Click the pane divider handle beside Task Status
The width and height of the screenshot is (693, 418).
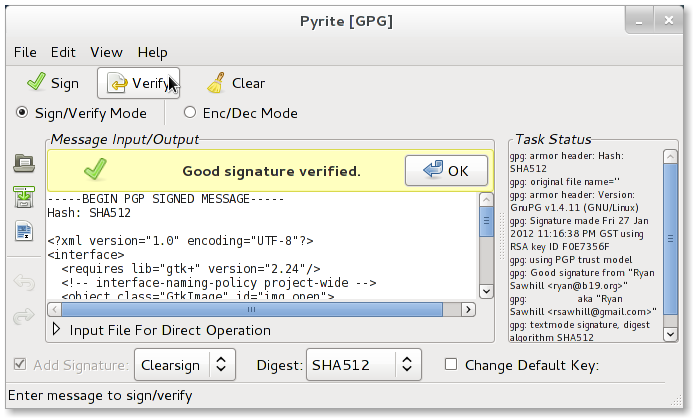click(x=502, y=236)
